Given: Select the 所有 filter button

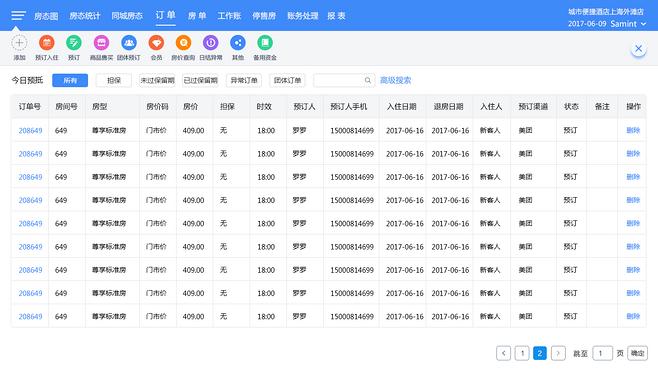Looking at the screenshot, I should coord(70,80).
